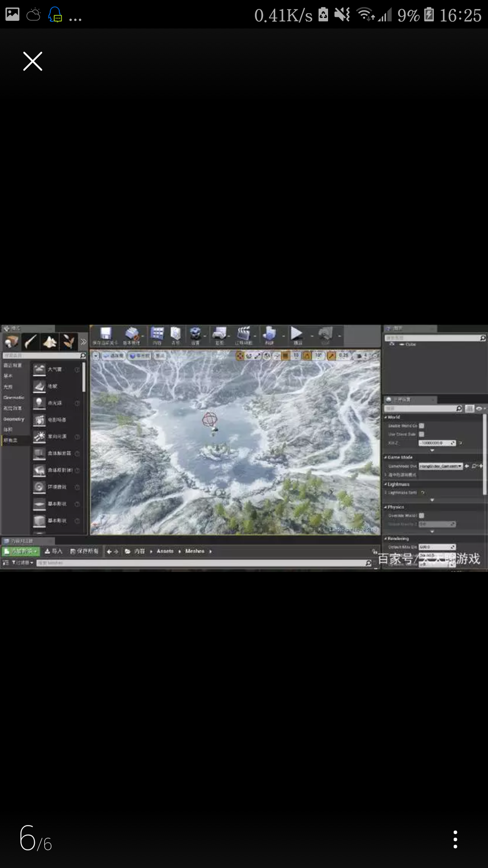The height and width of the screenshot is (868, 488).
Task: Tap the weather icon in status bar
Action: [x=34, y=15]
